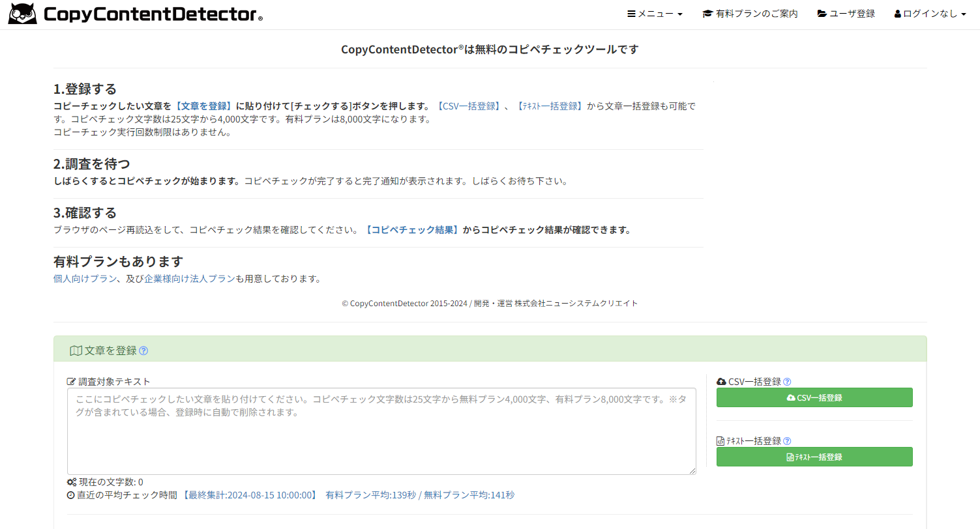Click the help icon next to CSV一括登録 label
The width and height of the screenshot is (980, 529).
(788, 381)
